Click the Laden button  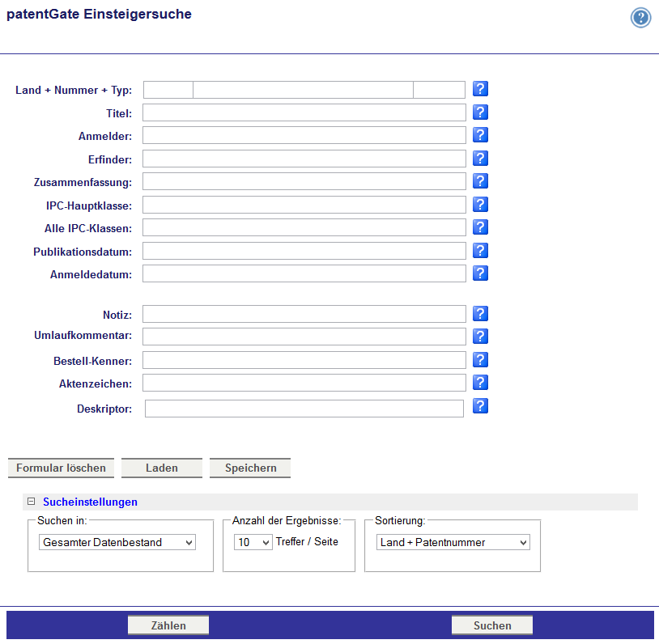pyautogui.click(x=162, y=468)
